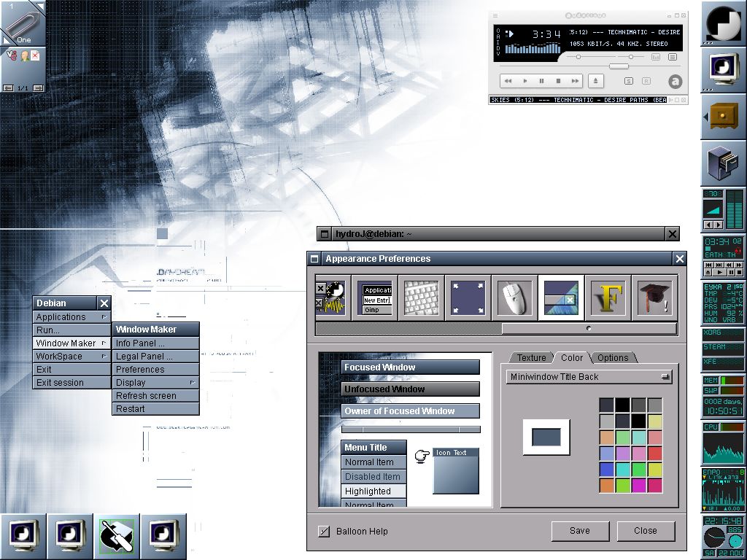Open the Keyboard shortcuts preferences icon
This screenshot has width=747, height=560.
tap(421, 298)
